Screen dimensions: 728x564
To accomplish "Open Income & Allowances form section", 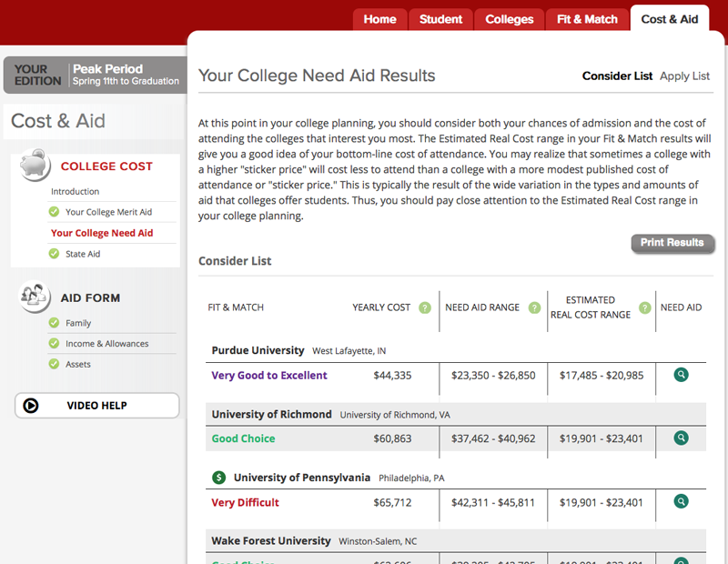I will 106,344.
